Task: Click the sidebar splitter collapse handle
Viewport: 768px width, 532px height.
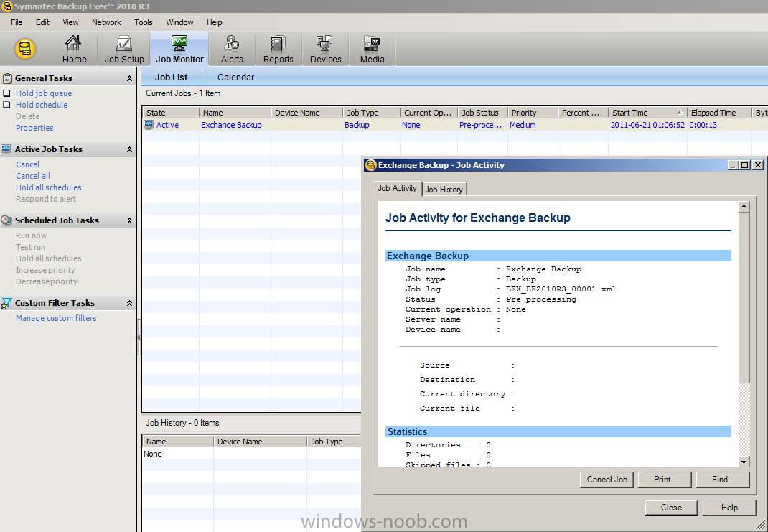Action: pyautogui.click(x=139, y=337)
